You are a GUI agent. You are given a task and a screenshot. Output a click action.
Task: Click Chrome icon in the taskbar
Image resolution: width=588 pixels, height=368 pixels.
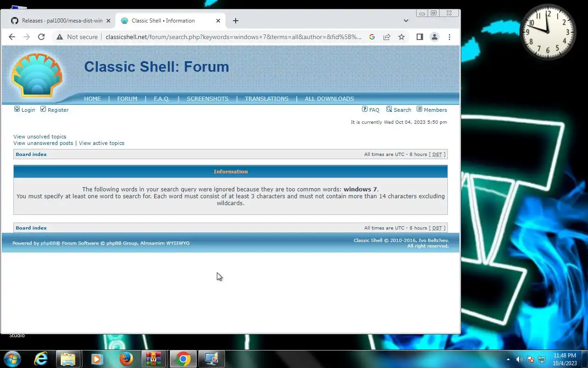pyautogui.click(x=183, y=359)
